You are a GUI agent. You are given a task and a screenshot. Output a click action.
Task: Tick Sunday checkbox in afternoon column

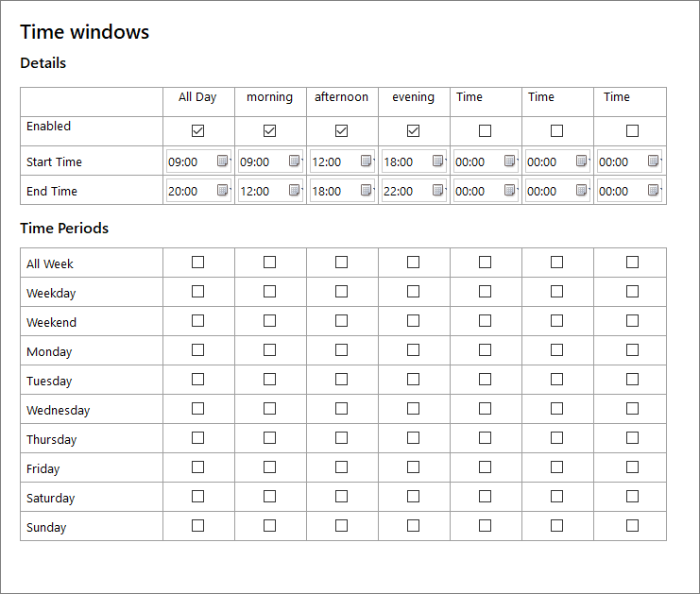pos(342,526)
